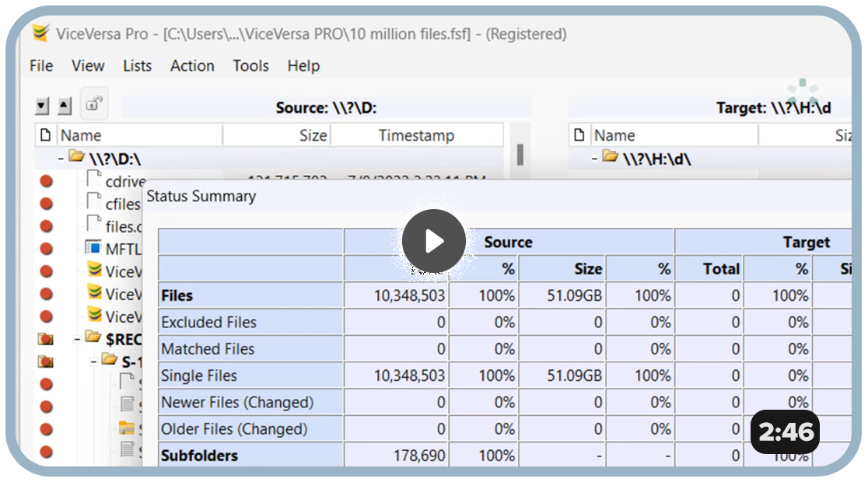Select the files.c file entry

[124, 227]
